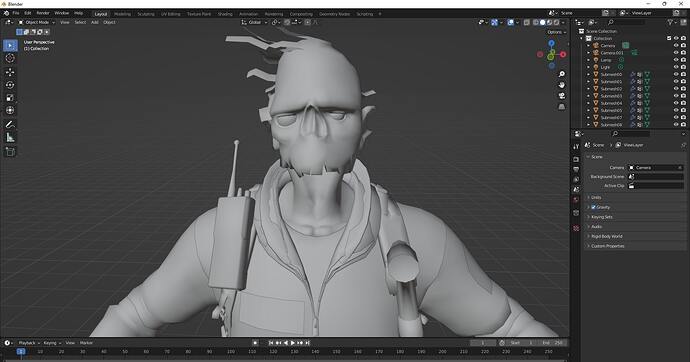Toggle the Gravity checkbox

593,207
